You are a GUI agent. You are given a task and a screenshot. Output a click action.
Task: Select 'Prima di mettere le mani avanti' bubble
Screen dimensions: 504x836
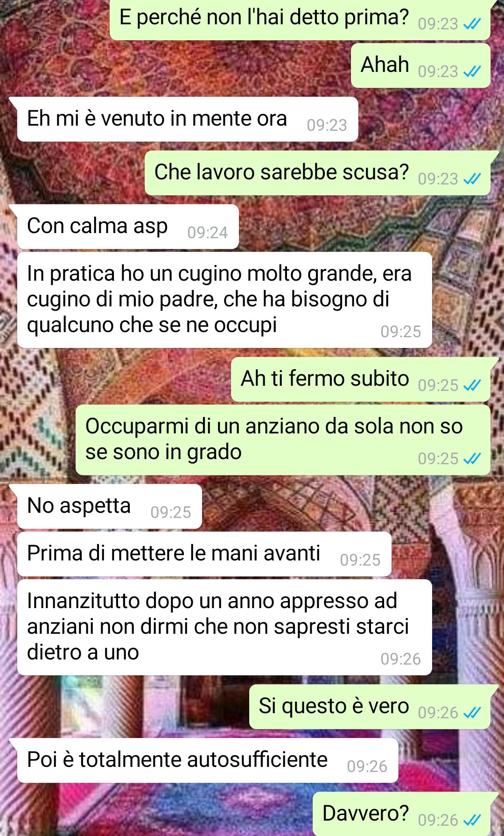coord(204,554)
